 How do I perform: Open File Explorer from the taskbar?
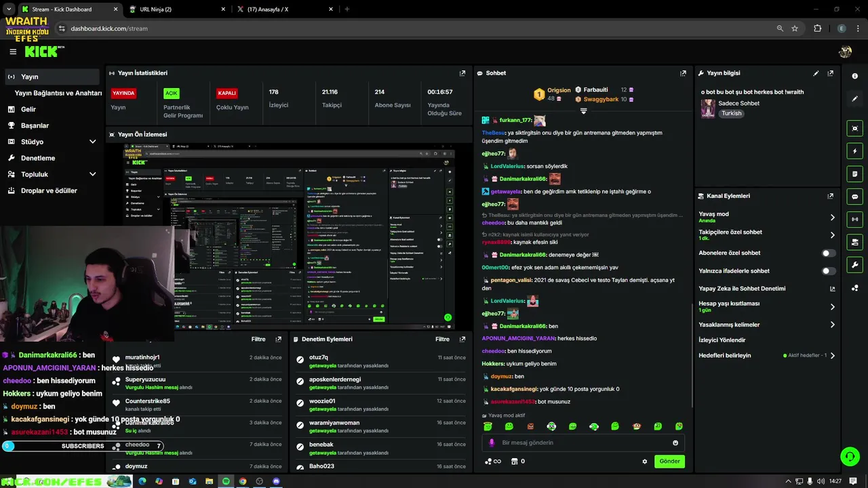(x=209, y=481)
